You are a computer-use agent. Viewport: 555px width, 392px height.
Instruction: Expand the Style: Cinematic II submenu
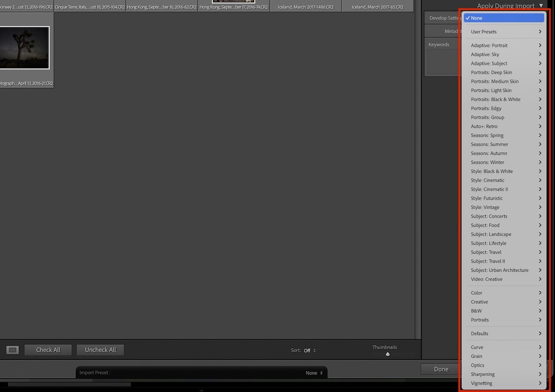coord(504,189)
